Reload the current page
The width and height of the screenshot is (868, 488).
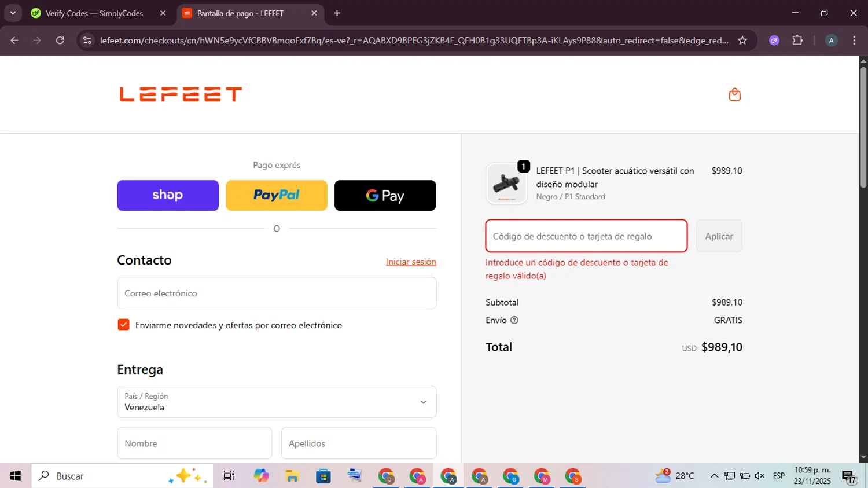coord(60,41)
